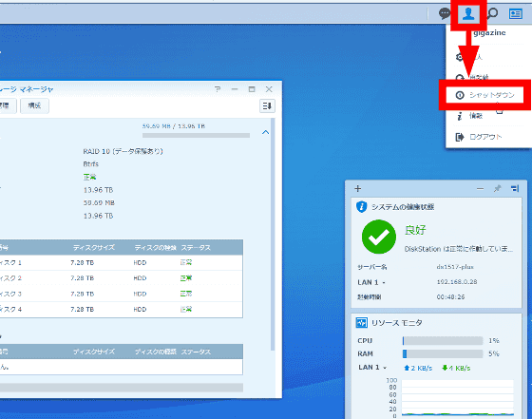The height and width of the screenshot is (419, 532).
Task: Toggle the widgets panel icon in taskbar
Action: click(x=515, y=13)
